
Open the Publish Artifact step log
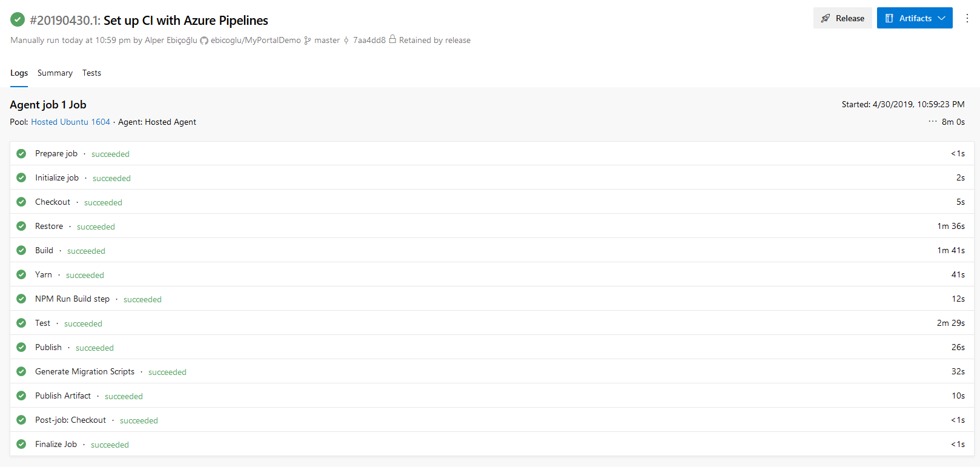tap(492, 396)
